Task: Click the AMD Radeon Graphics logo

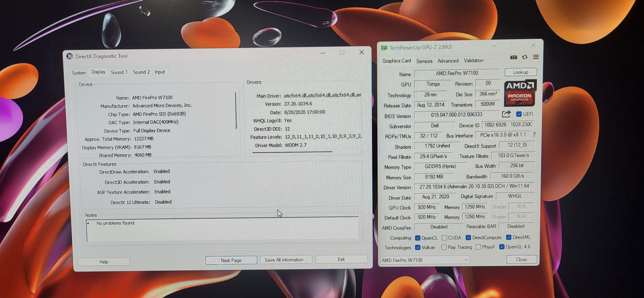Action: (520, 93)
